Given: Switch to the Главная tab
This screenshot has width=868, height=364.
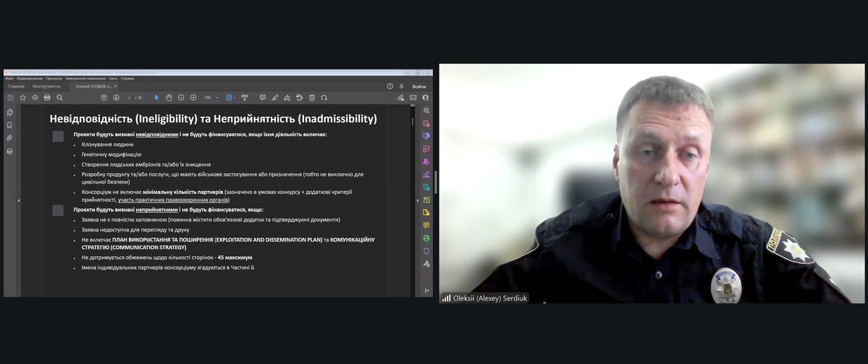Looking at the screenshot, I should 16,86.
